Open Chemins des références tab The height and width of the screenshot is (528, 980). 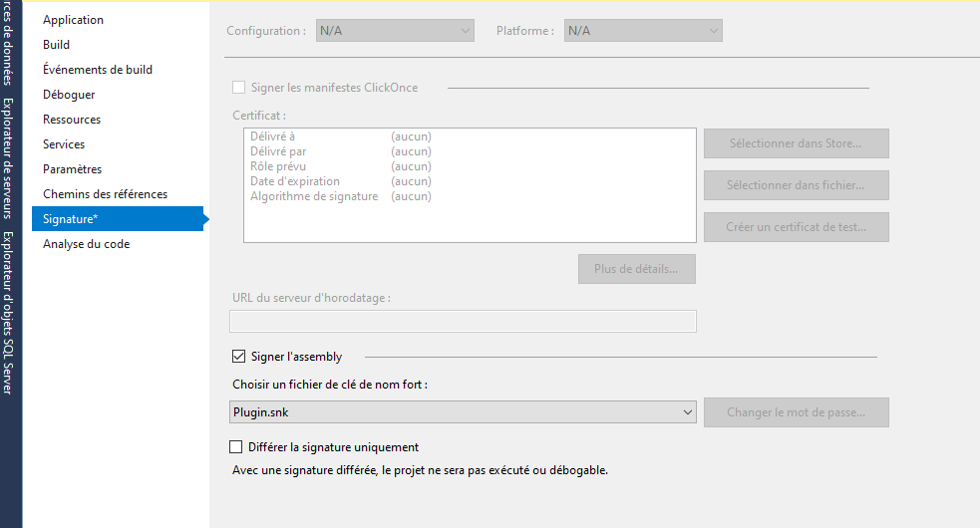coord(105,194)
